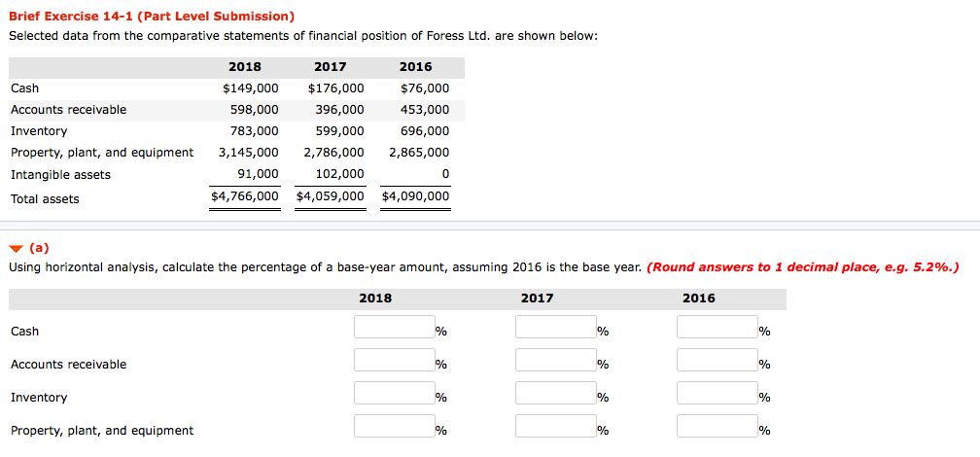
Task: Select Accounts receivable 2016 percentage box
Action: (717, 360)
